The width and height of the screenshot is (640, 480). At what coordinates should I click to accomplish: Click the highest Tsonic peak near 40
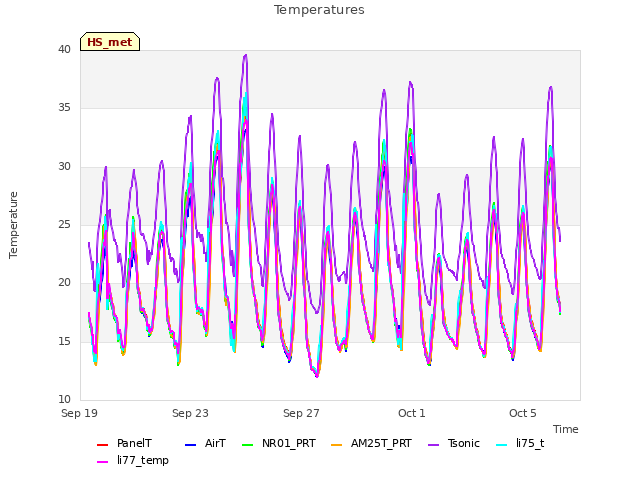245,55
